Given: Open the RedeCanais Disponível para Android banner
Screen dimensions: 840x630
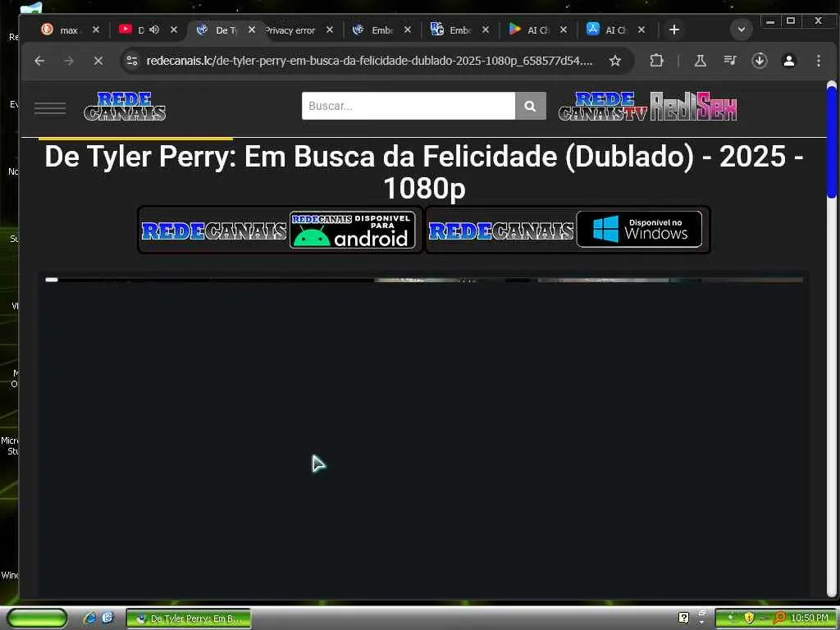Looking at the screenshot, I should coord(281,231).
